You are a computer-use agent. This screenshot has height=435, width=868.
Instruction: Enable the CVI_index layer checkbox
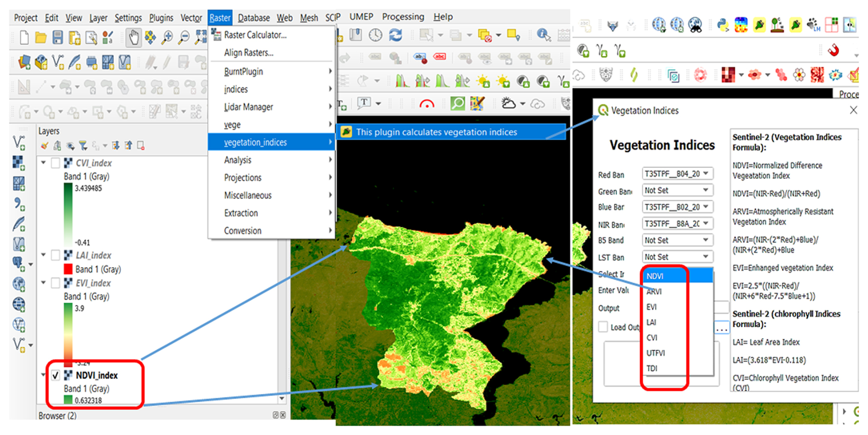(56, 163)
